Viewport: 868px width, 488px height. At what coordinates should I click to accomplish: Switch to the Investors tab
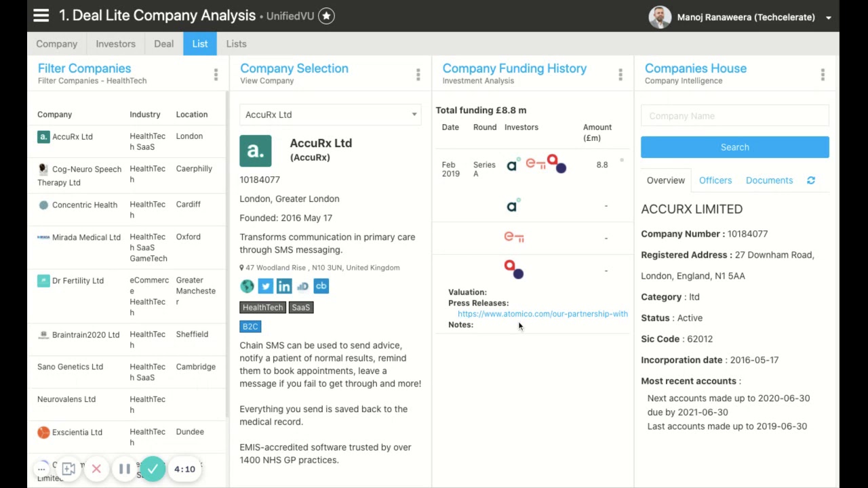coord(115,43)
